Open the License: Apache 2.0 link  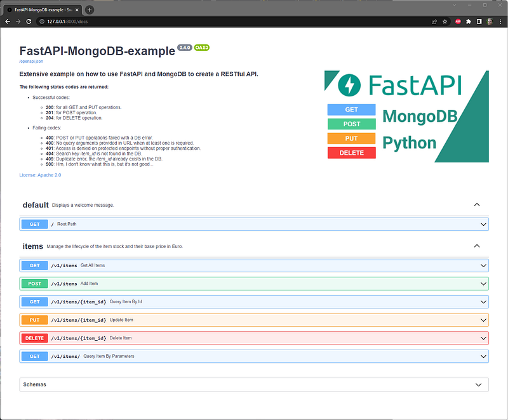click(40, 175)
